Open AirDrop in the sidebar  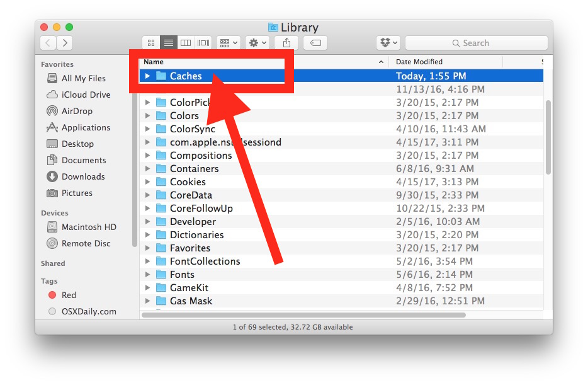(76, 111)
